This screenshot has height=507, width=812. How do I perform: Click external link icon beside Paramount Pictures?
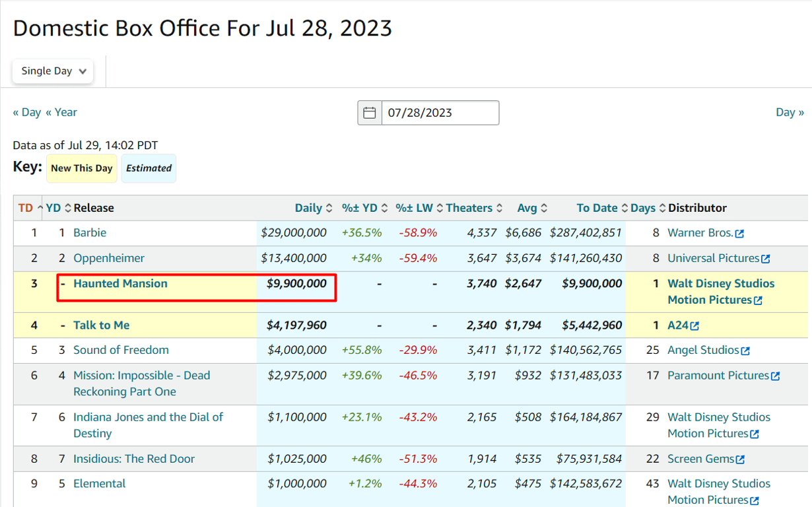point(775,376)
